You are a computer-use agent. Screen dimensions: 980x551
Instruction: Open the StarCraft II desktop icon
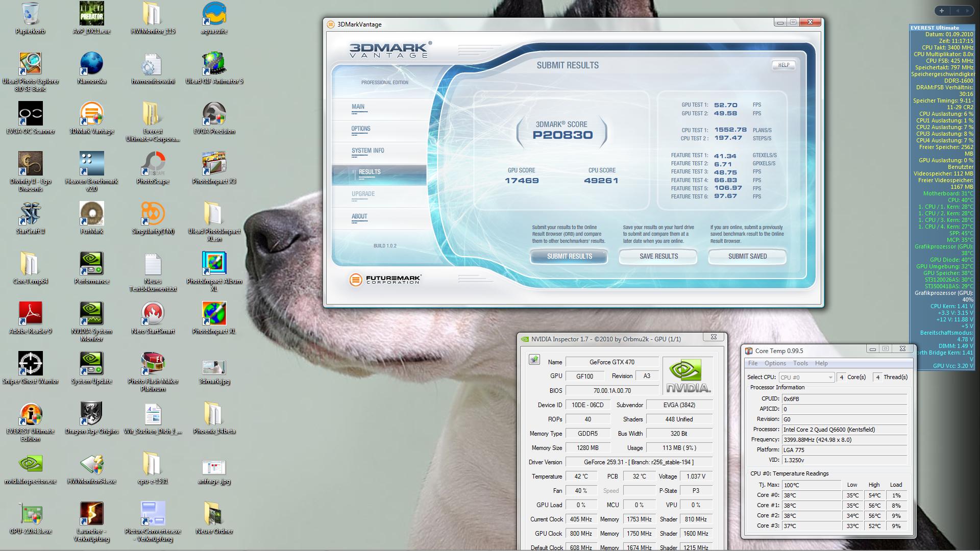[31, 214]
